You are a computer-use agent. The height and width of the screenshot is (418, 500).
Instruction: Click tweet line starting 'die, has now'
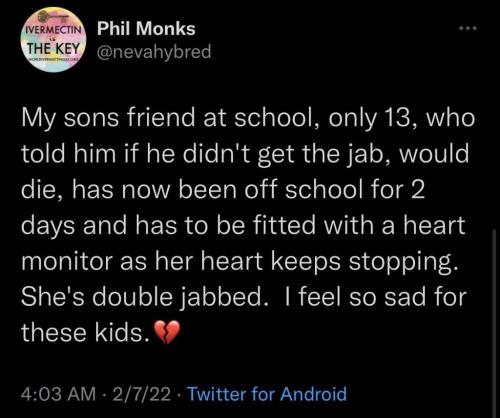(x=223, y=190)
